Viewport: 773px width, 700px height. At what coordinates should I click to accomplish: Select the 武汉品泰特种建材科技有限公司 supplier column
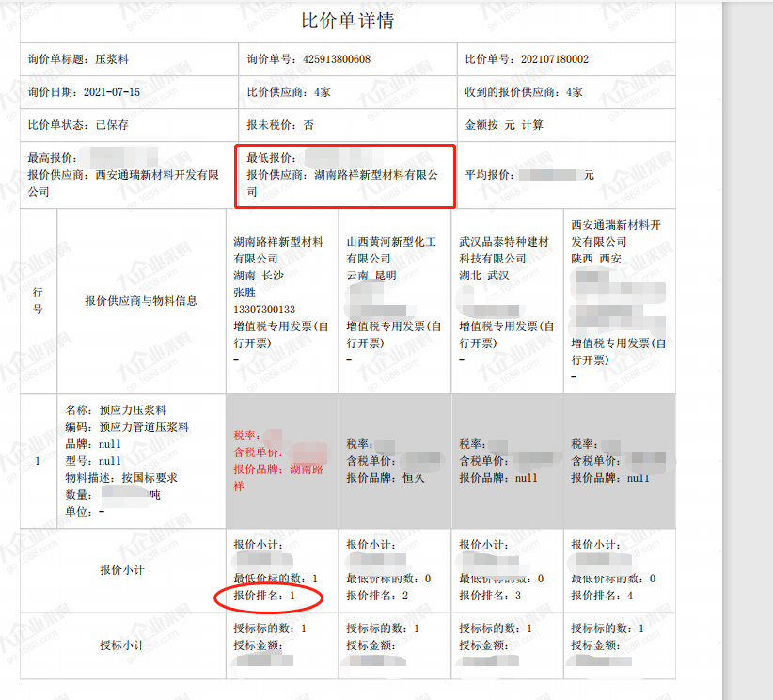click(507, 249)
